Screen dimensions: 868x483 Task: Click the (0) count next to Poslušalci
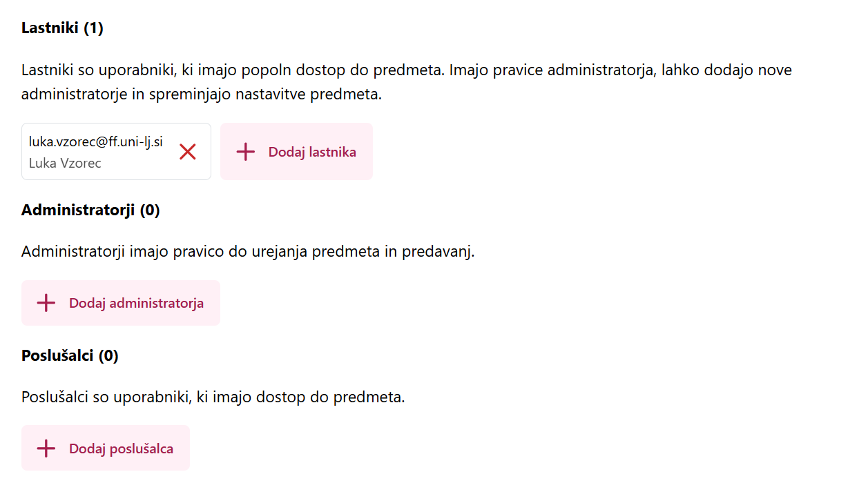[x=108, y=356]
